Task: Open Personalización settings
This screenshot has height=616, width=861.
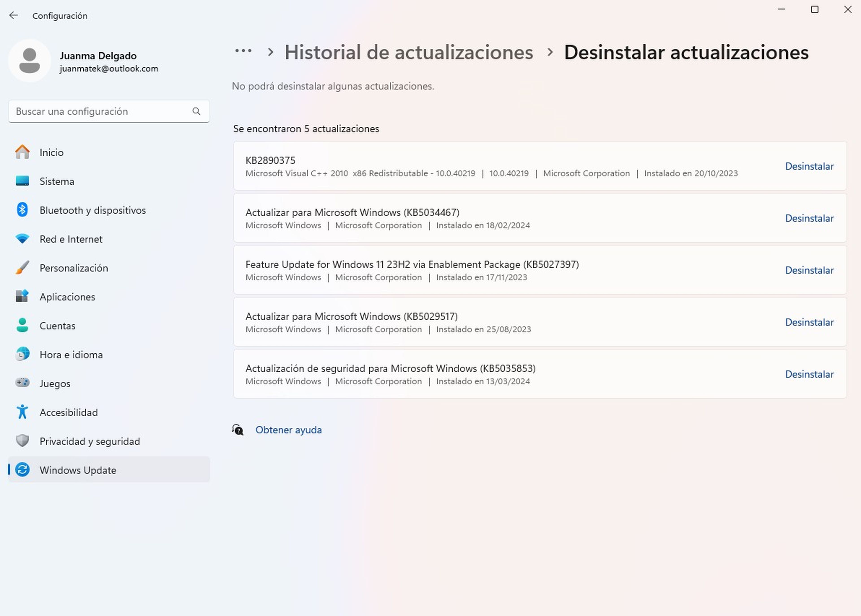Action: point(109,268)
